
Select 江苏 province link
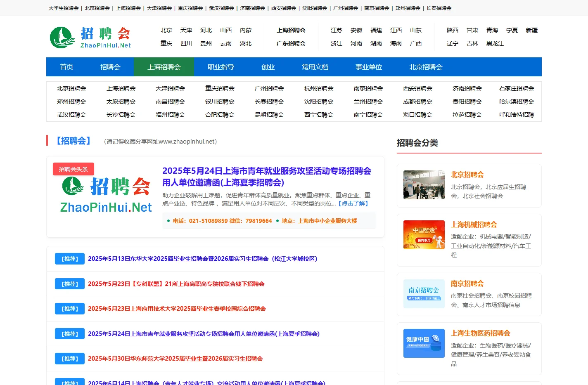pos(337,30)
